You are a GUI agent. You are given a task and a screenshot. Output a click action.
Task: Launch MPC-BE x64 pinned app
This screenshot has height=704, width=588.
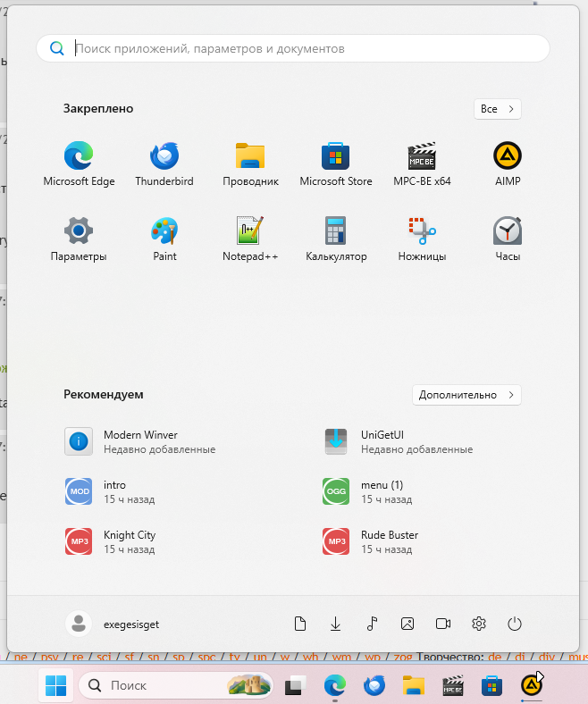pyautogui.click(x=422, y=163)
